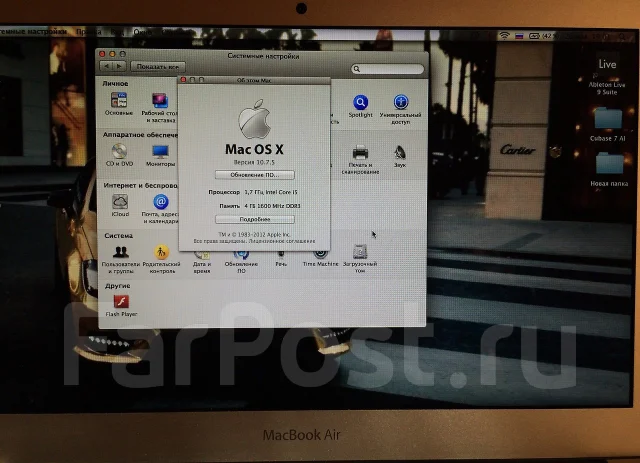Viewport: 640px width, 463px height.
Task: Open the Системные настройки application menu
Action: [33, 31]
